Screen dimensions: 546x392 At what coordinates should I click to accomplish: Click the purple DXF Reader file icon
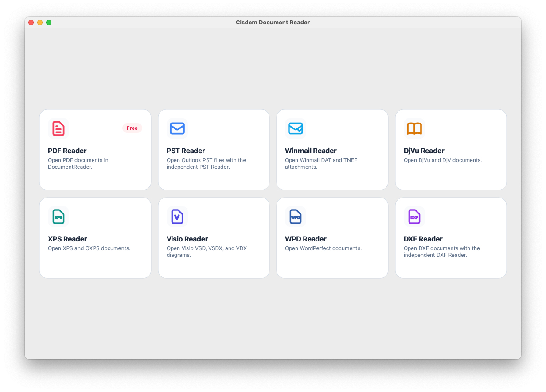pos(414,217)
